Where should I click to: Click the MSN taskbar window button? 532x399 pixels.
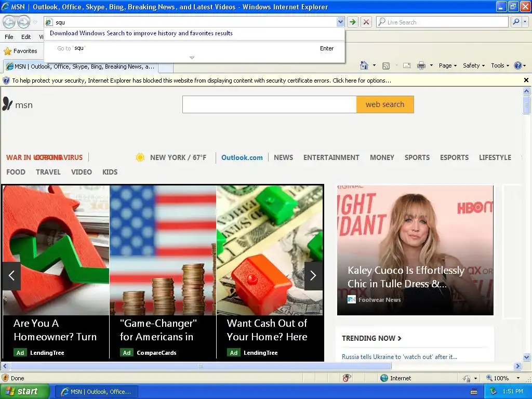(x=96, y=392)
